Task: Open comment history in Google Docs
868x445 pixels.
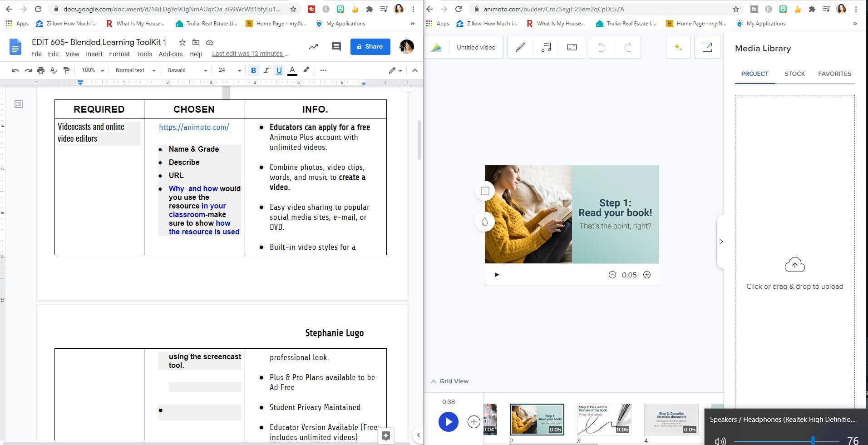Action: click(x=336, y=46)
